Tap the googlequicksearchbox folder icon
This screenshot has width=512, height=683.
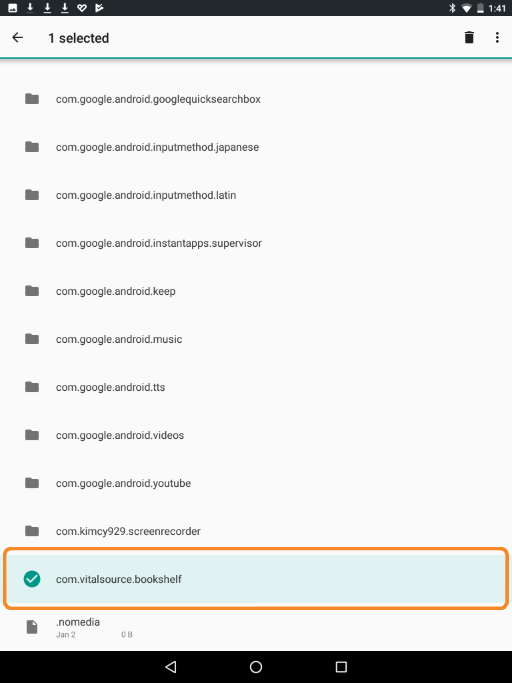coord(32,99)
